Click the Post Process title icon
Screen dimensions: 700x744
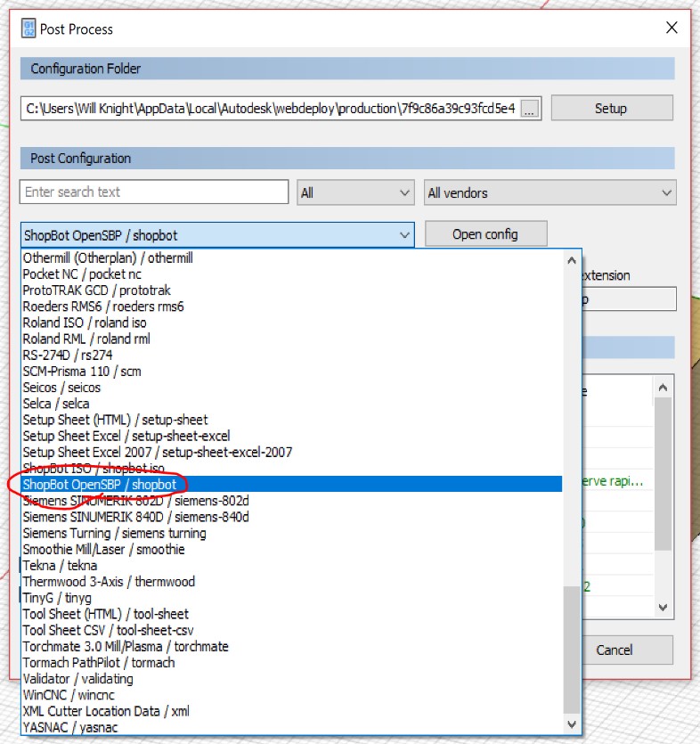pos(28,29)
